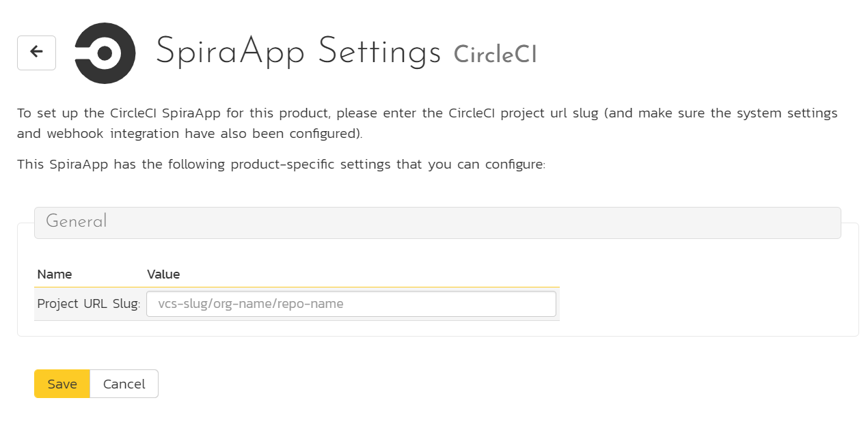Select the General section header
This screenshot has width=868, height=424.
(x=437, y=223)
